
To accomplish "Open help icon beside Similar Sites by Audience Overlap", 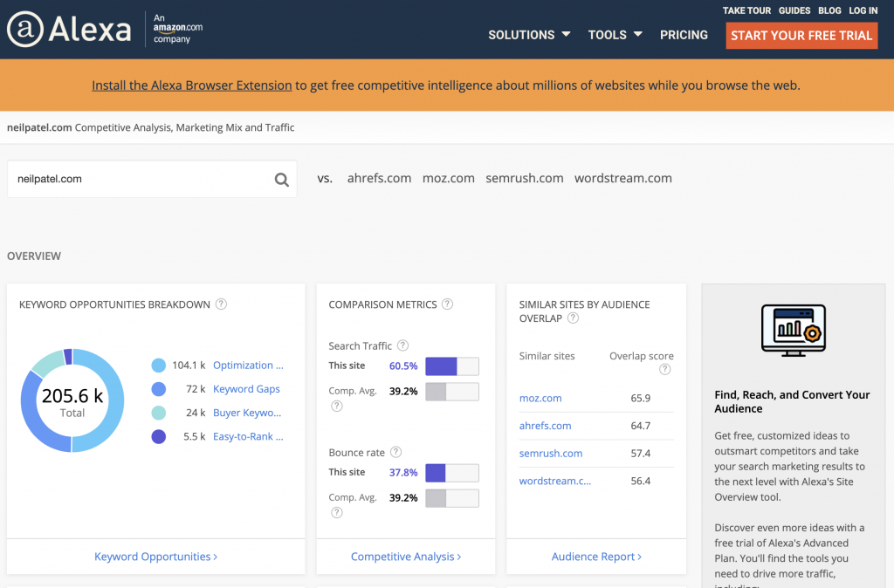I will click(x=573, y=318).
